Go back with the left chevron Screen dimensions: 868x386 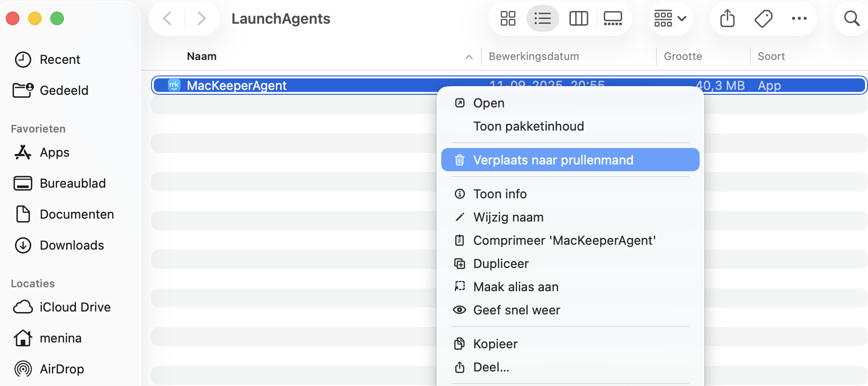[167, 19]
